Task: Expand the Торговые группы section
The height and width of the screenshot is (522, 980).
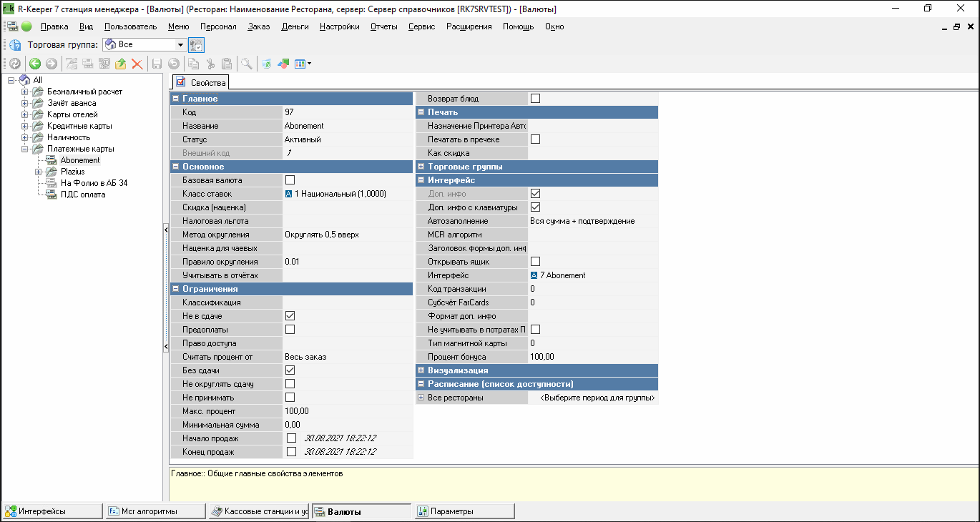Action: tap(421, 167)
